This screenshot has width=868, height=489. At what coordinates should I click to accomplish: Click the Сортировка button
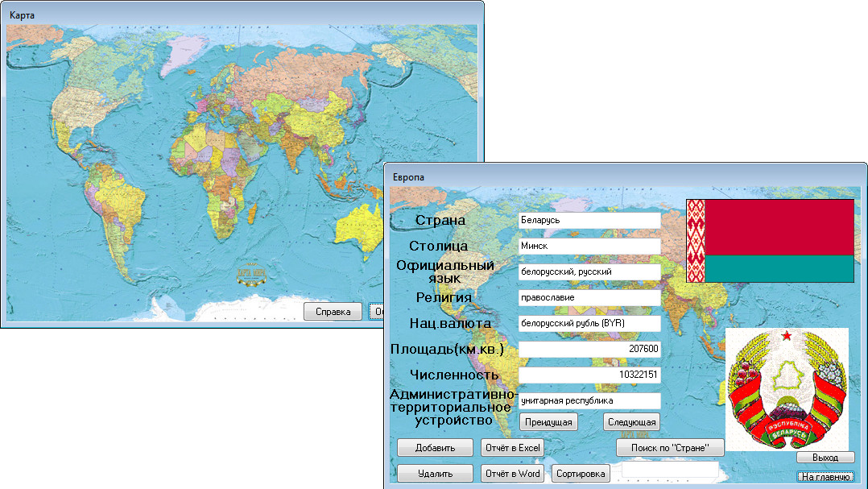tap(581, 474)
